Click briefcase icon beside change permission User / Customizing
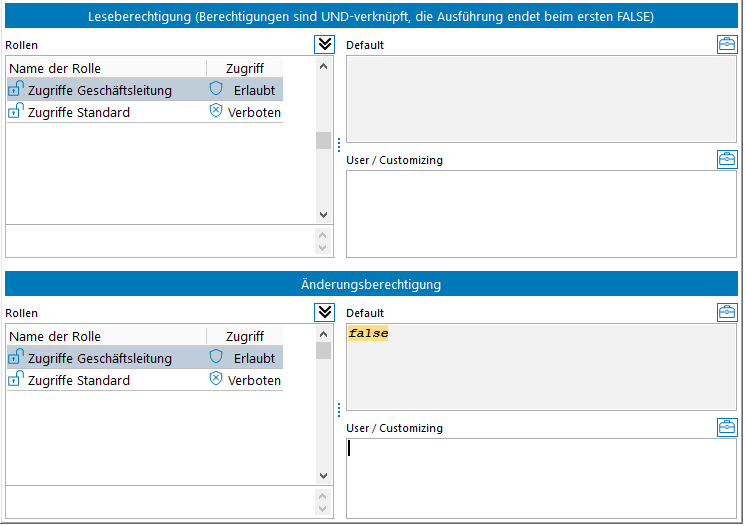 coord(727,427)
